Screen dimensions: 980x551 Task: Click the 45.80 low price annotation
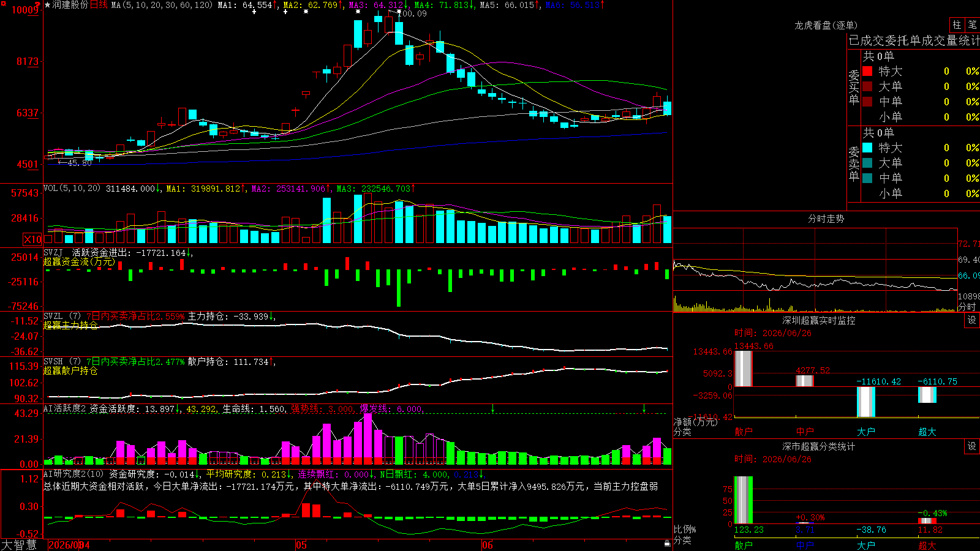point(79,163)
